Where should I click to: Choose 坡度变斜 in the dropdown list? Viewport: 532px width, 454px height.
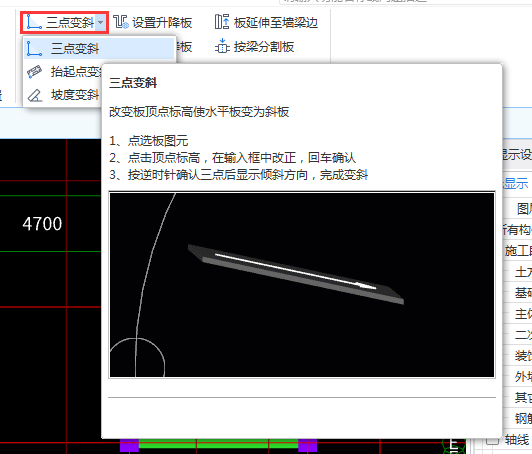coord(63,95)
